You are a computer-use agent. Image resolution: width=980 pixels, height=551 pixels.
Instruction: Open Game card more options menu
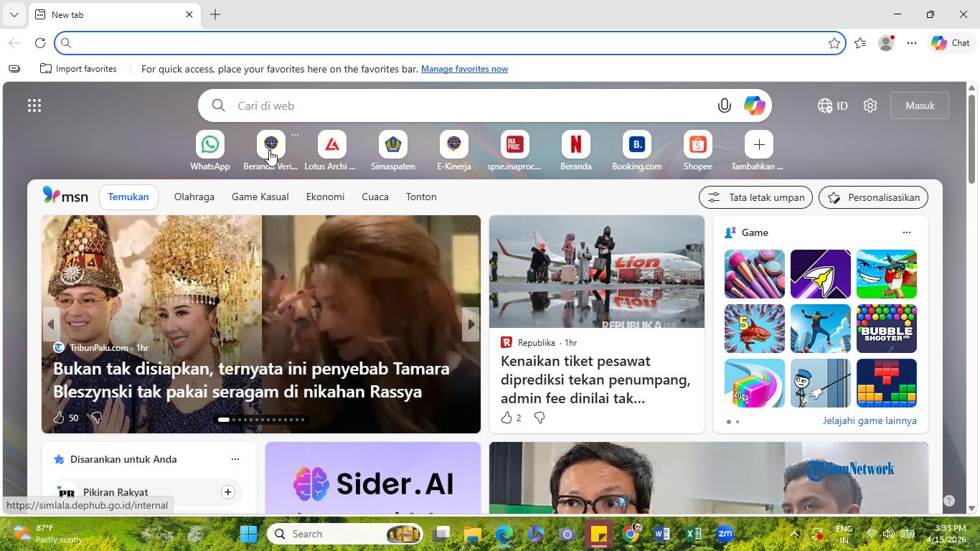pos(907,232)
